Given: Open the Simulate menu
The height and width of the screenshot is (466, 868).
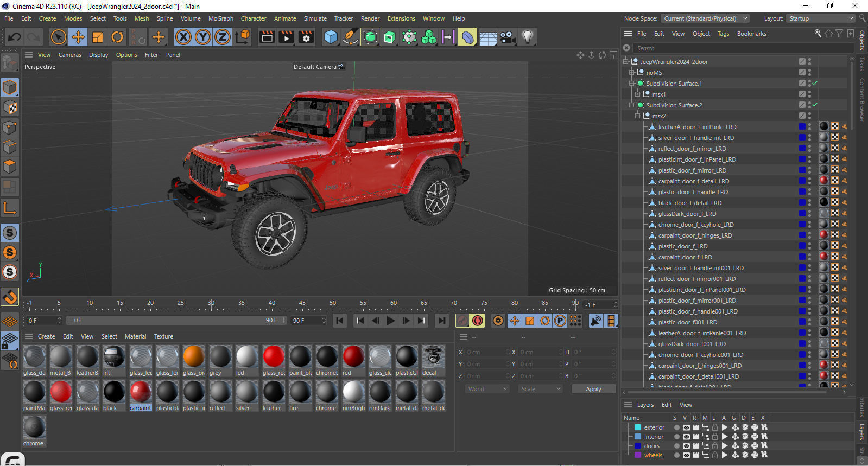Looking at the screenshot, I should 315,18.
